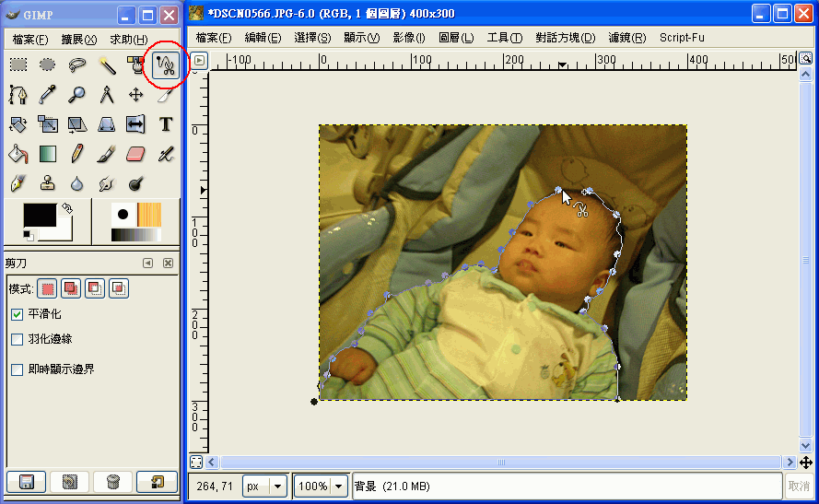Viewport: 819px width, 504px height.
Task: Open the Script-Fu menu
Action: [x=682, y=38]
